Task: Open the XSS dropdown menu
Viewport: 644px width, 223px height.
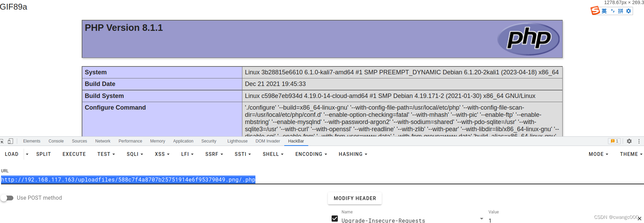Action: (162, 154)
